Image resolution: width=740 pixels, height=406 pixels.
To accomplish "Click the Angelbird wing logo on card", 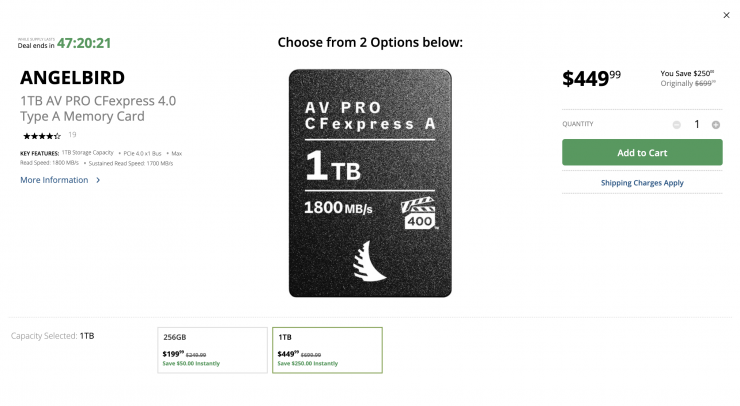I will [369, 262].
